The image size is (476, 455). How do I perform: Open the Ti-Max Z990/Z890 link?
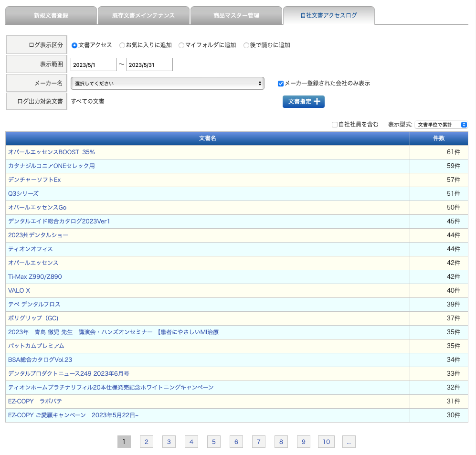point(35,277)
